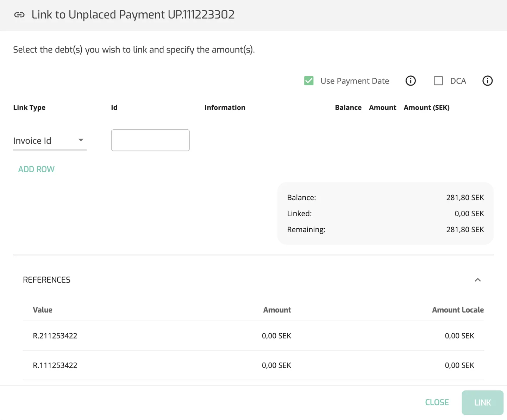The height and width of the screenshot is (420, 507).
Task: Click the link chain icon in dialog title
Action: [19, 15]
